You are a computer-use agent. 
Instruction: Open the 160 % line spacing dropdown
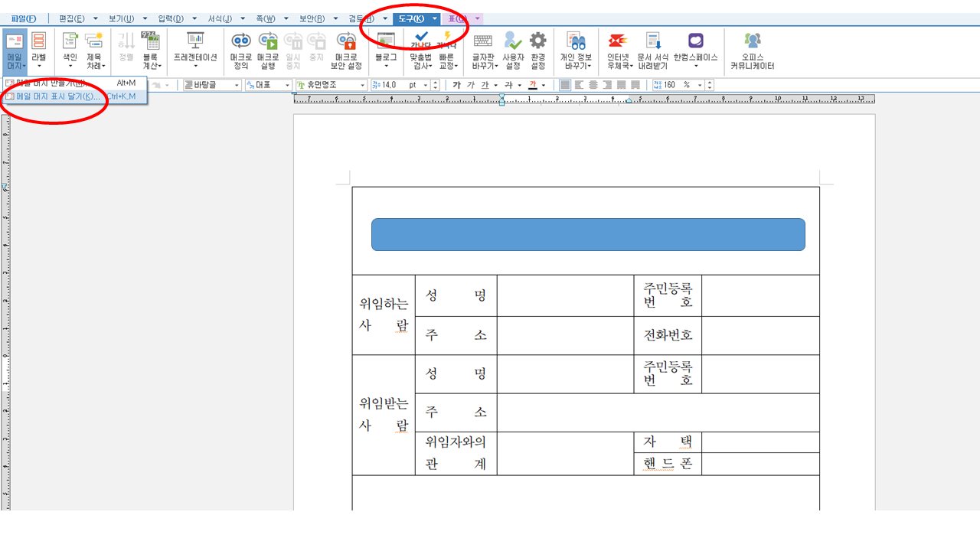(699, 85)
